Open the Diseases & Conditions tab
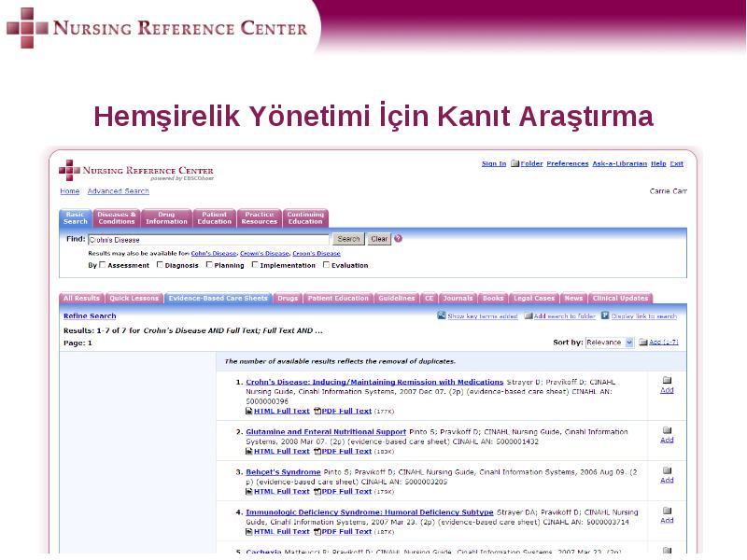The width and height of the screenshot is (747, 560). click(117, 218)
